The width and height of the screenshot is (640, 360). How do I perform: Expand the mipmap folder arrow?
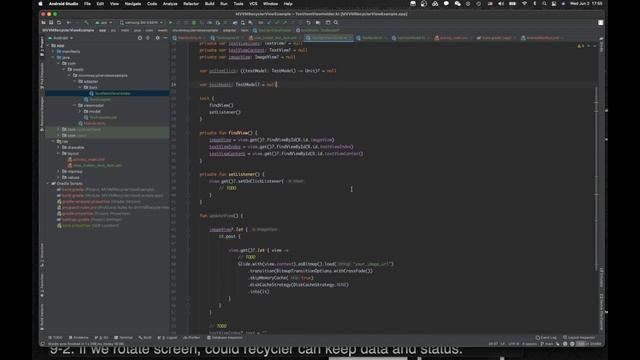pos(59,171)
